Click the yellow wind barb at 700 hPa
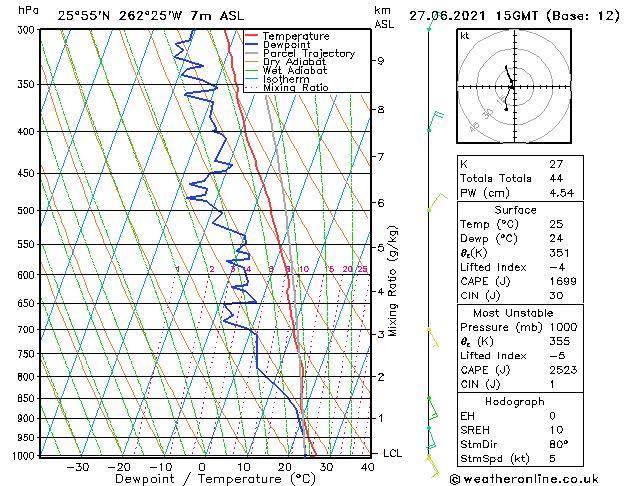The width and height of the screenshot is (629, 486). click(x=433, y=337)
